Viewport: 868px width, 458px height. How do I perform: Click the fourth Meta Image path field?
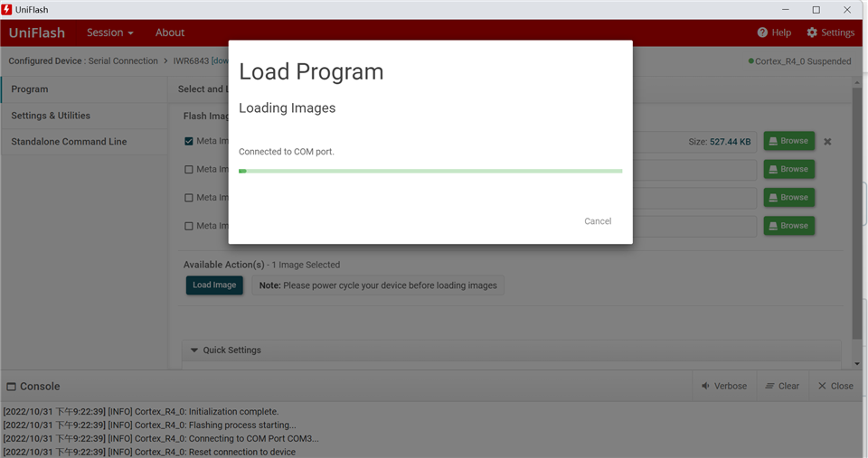point(694,226)
